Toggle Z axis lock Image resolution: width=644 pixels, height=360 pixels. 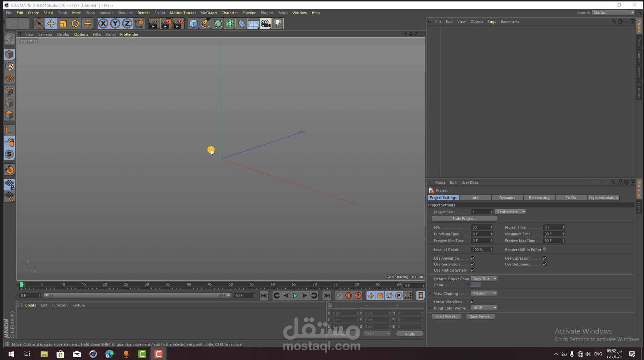point(127,24)
